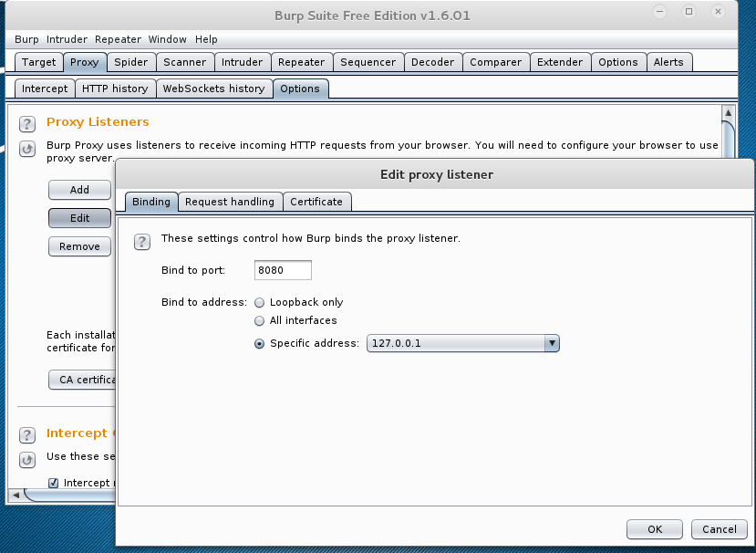This screenshot has height=553, width=756.
Task: Maximize the Burp Suite window
Action: (689, 12)
